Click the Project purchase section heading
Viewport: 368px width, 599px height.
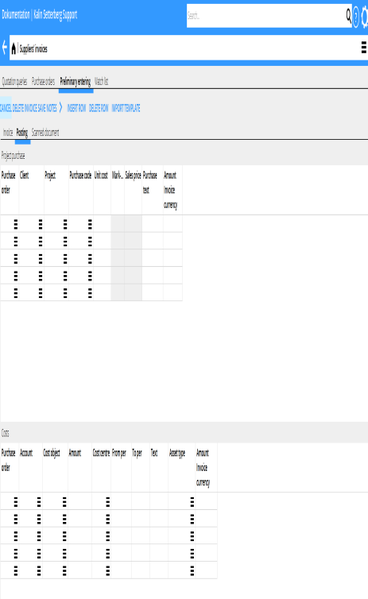point(13,155)
